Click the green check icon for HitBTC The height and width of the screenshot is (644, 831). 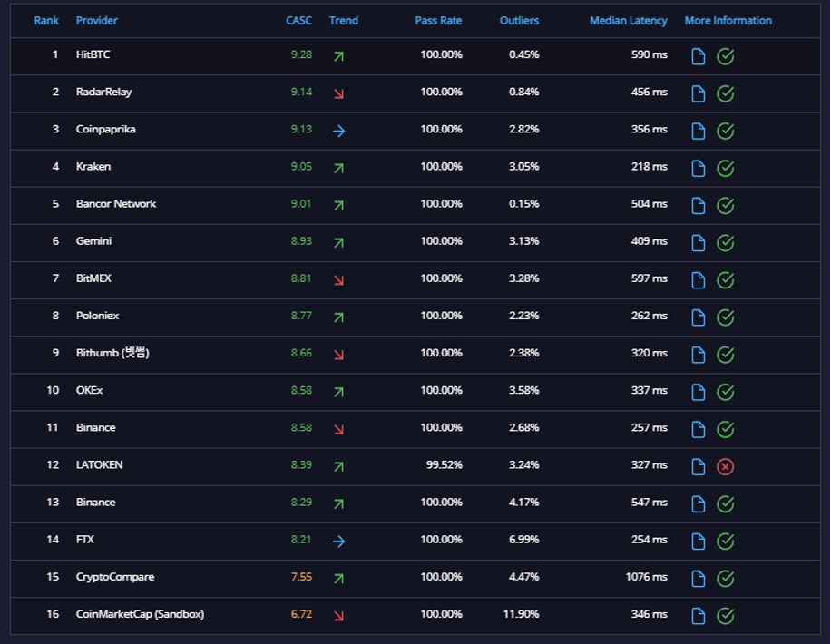click(725, 56)
